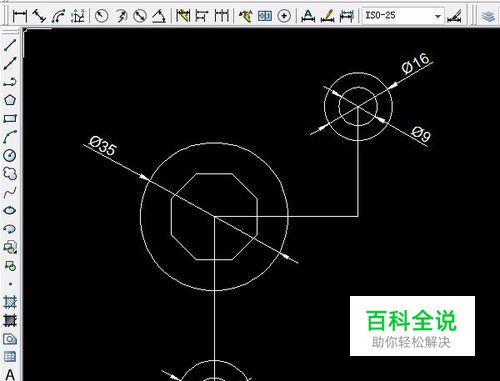Select the Line drawing tool
500x381 pixels.
point(10,45)
